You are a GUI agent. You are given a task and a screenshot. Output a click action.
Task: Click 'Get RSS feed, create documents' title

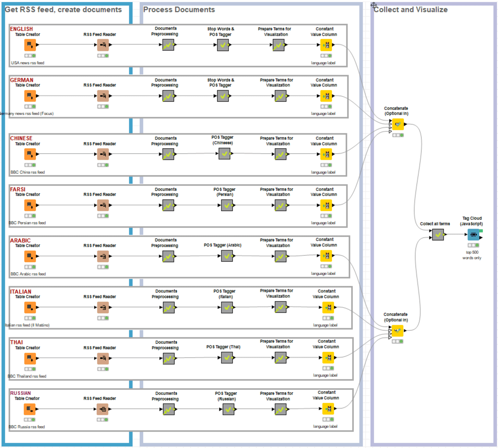click(x=63, y=10)
